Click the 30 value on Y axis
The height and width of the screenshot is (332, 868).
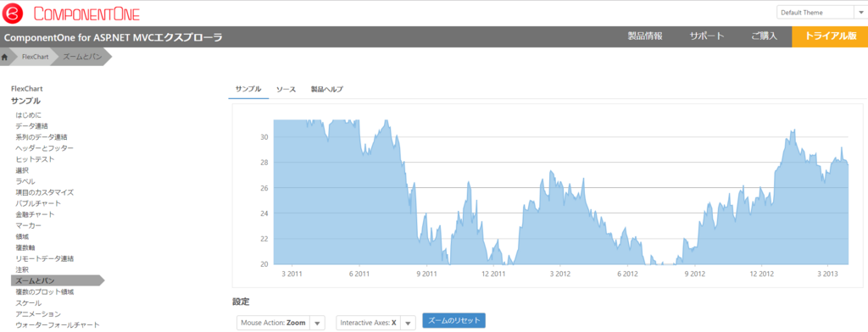point(264,136)
